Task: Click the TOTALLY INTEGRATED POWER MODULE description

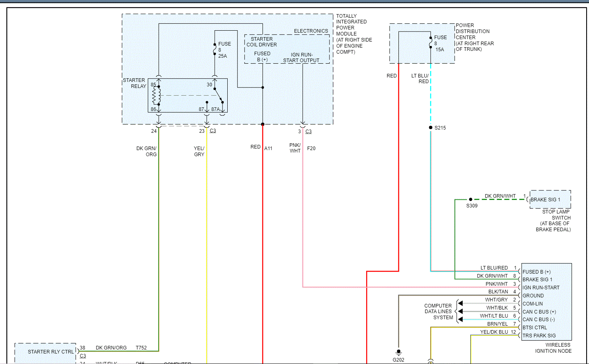Action: (354, 34)
